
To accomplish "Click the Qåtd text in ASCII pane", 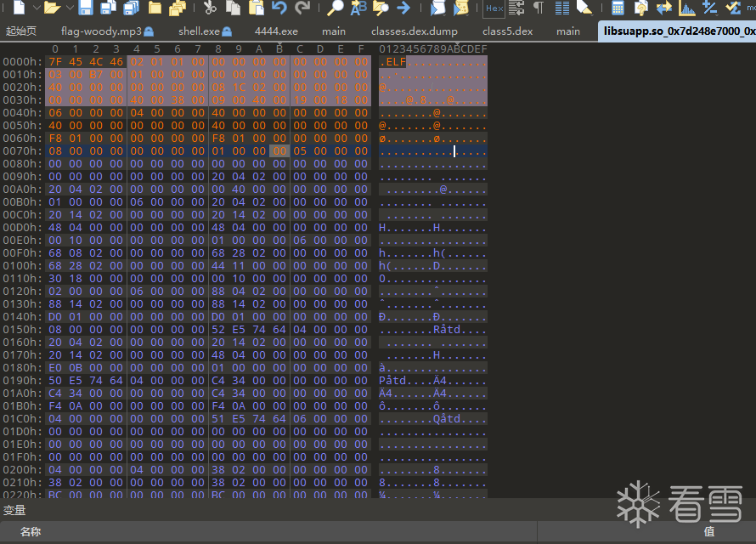I will coord(447,418).
